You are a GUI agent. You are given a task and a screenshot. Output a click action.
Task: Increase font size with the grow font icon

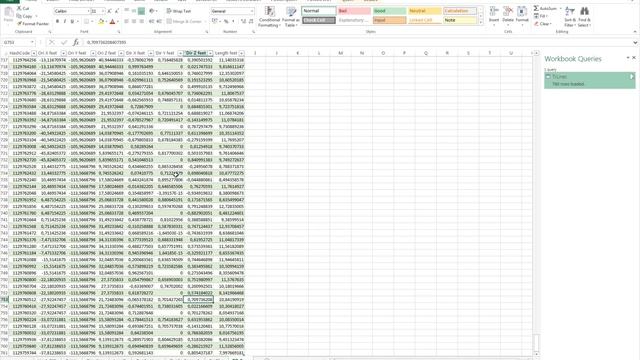tap(109, 11)
